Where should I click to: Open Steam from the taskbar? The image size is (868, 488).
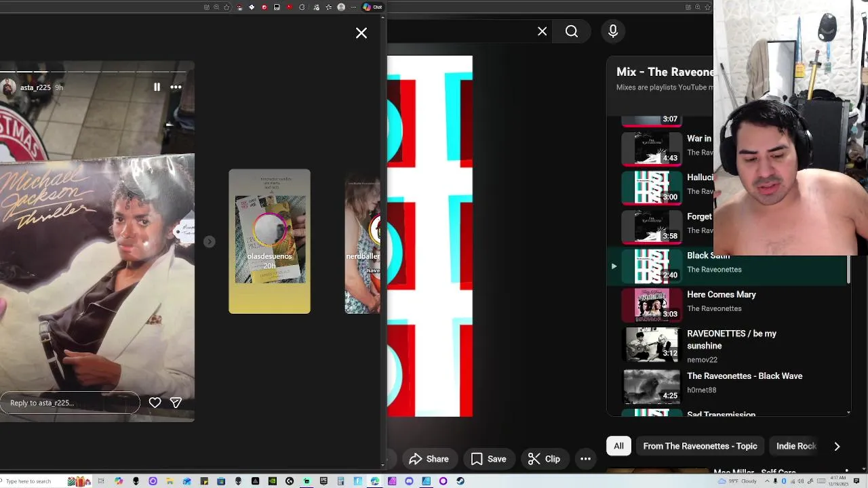tap(460, 481)
